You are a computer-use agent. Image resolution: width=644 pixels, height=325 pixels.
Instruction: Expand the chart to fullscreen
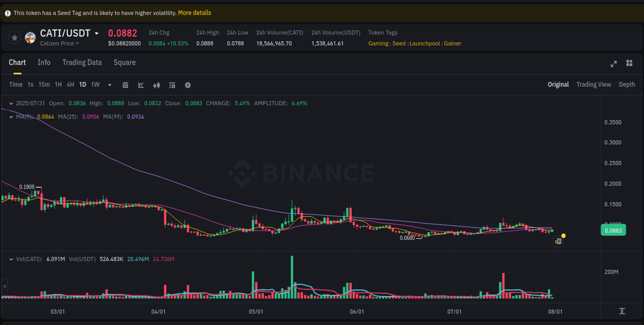click(x=614, y=64)
